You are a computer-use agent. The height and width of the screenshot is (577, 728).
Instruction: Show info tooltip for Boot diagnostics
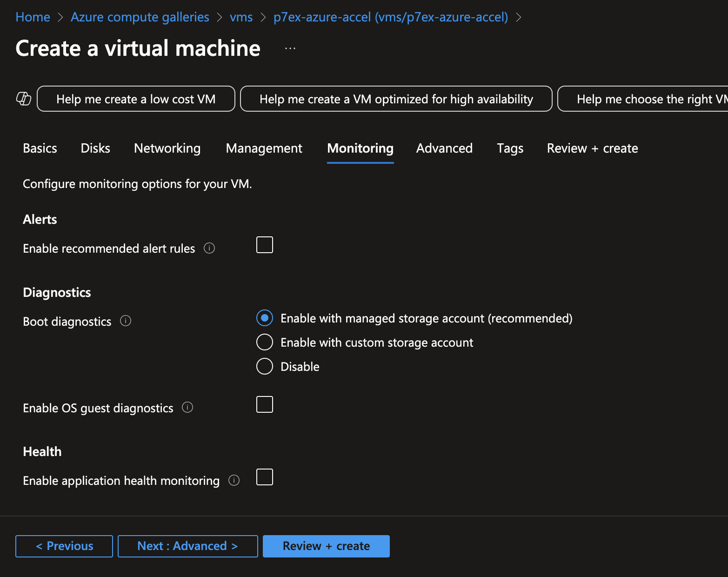click(126, 321)
